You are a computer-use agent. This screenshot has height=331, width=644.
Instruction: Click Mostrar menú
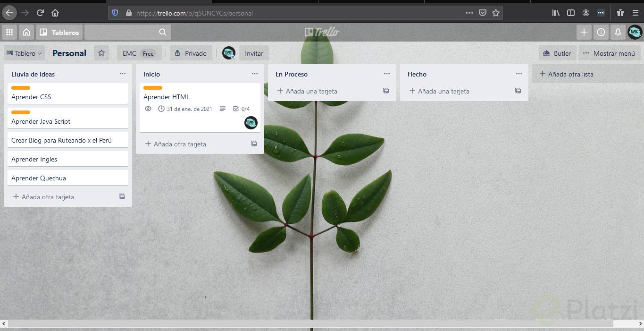click(x=609, y=53)
